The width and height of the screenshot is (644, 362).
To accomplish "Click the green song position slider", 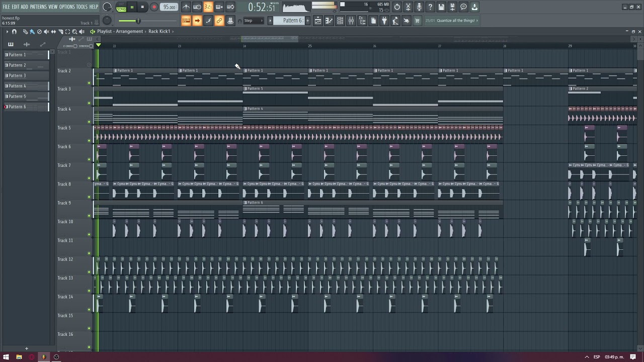I will 137,21.
